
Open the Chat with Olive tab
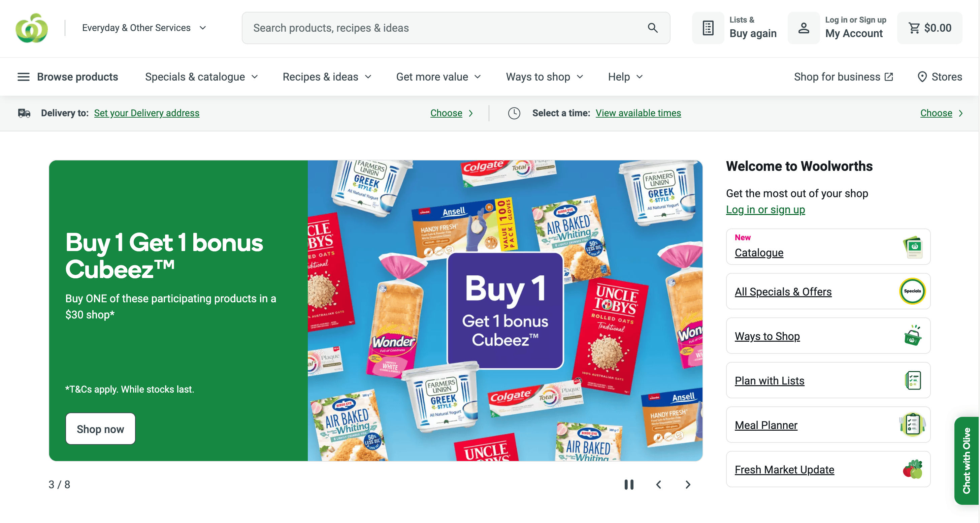point(966,460)
